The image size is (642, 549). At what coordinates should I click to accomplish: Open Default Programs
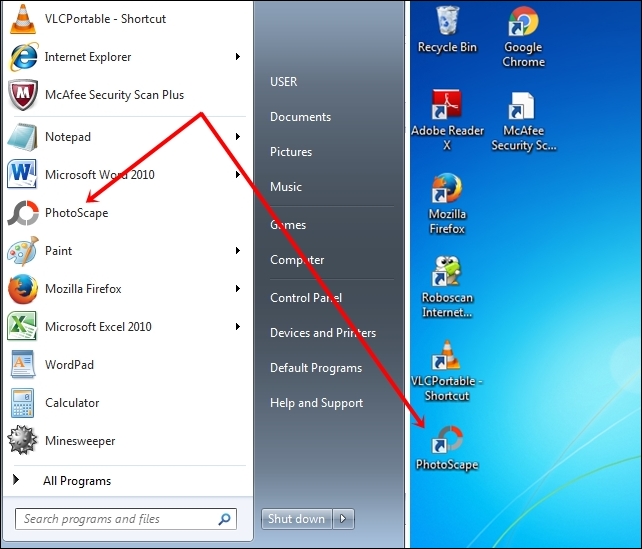click(316, 368)
